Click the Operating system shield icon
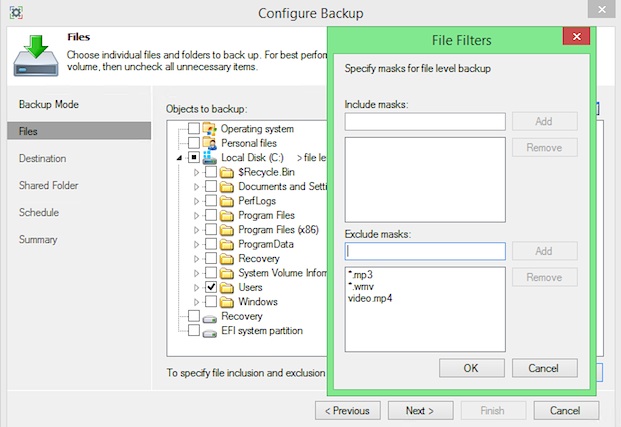The height and width of the screenshot is (427, 621). coord(209,129)
